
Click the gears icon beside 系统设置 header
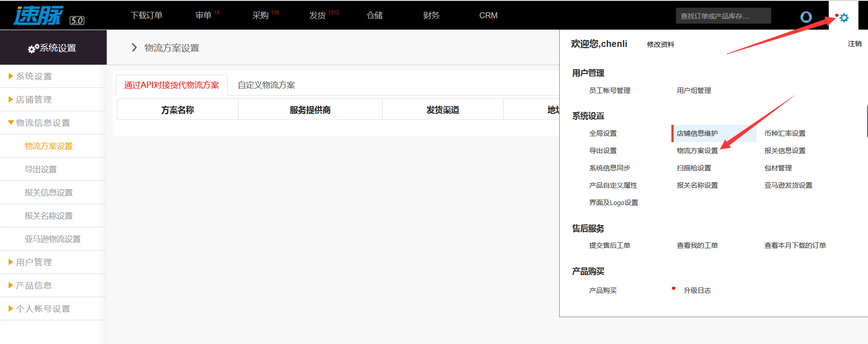[33, 48]
